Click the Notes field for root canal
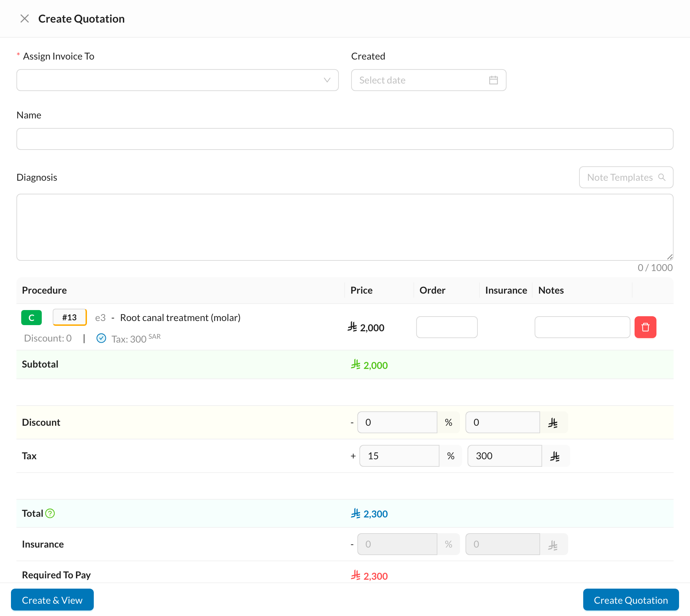This screenshot has width=690, height=616. [582, 327]
